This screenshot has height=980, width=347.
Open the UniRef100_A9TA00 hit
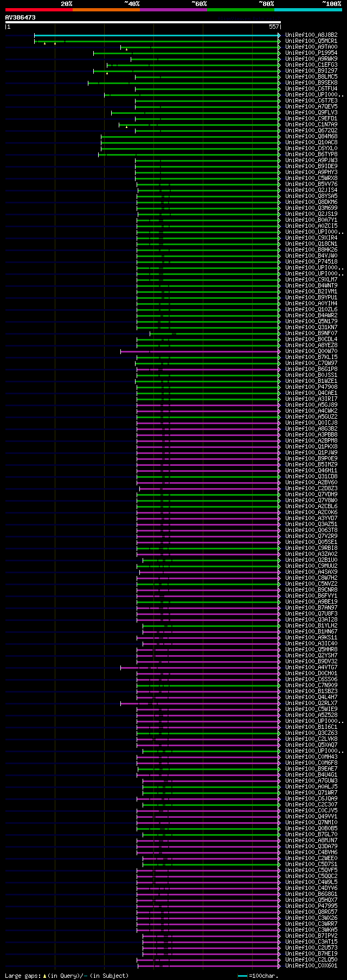311,47
